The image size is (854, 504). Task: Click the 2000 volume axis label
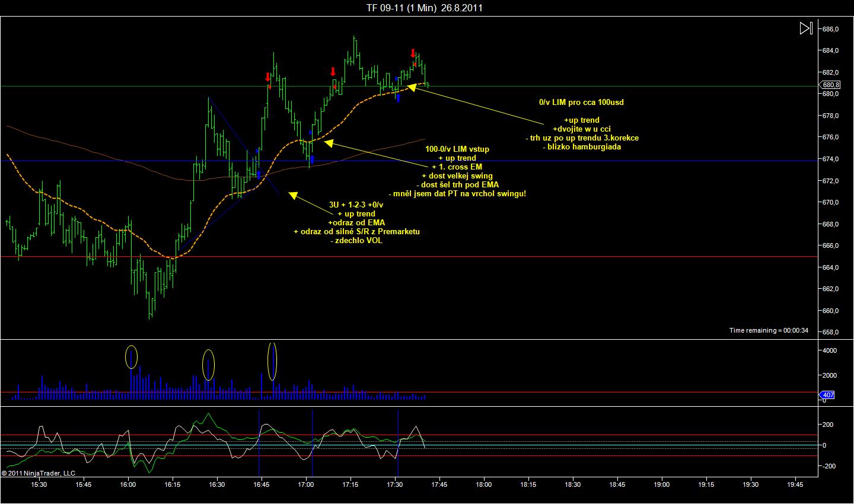(x=829, y=375)
